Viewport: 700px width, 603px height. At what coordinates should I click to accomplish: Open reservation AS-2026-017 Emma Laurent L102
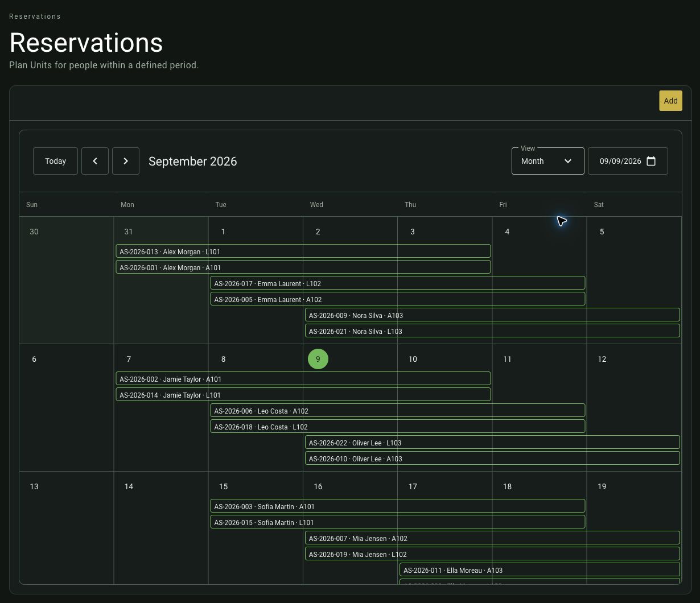398,283
